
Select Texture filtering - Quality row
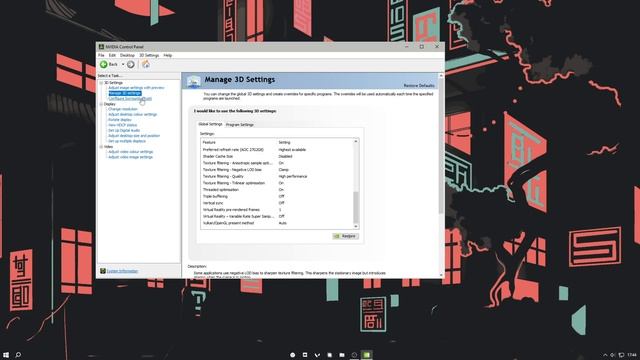pos(277,176)
